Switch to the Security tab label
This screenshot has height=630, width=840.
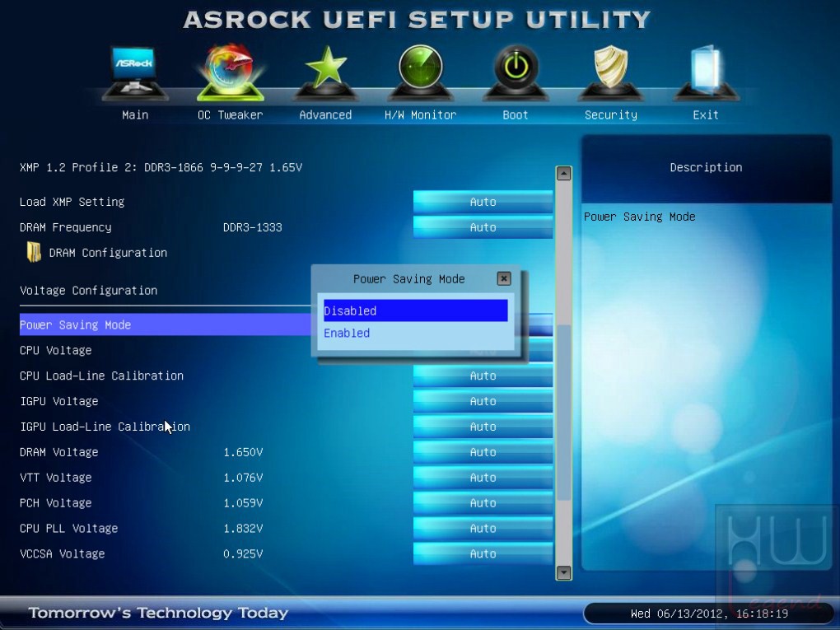pyautogui.click(x=611, y=114)
